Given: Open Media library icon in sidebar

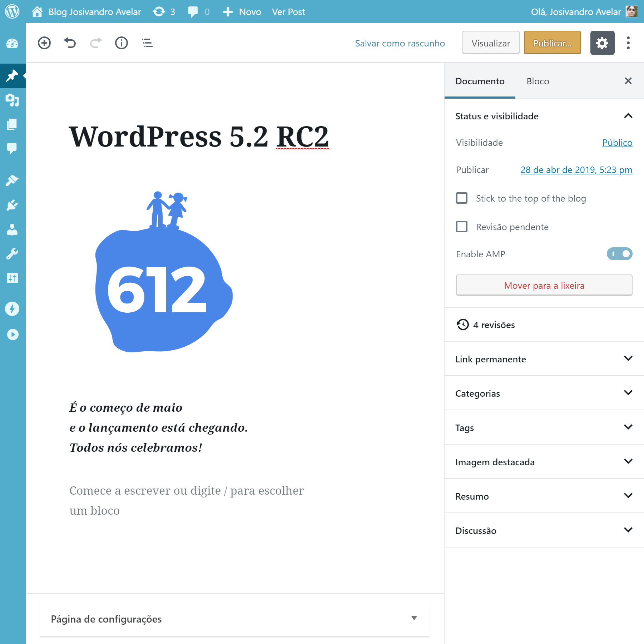Looking at the screenshot, I should point(12,100).
